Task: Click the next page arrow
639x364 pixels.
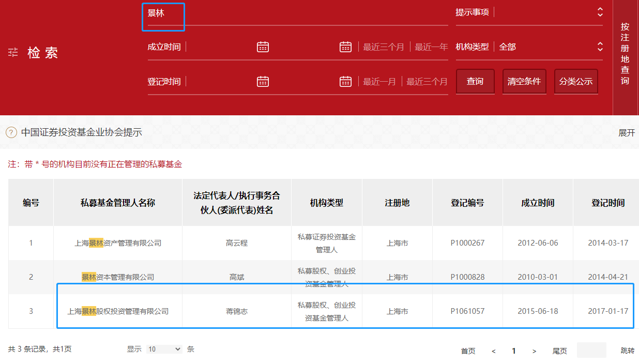Action: point(534,351)
